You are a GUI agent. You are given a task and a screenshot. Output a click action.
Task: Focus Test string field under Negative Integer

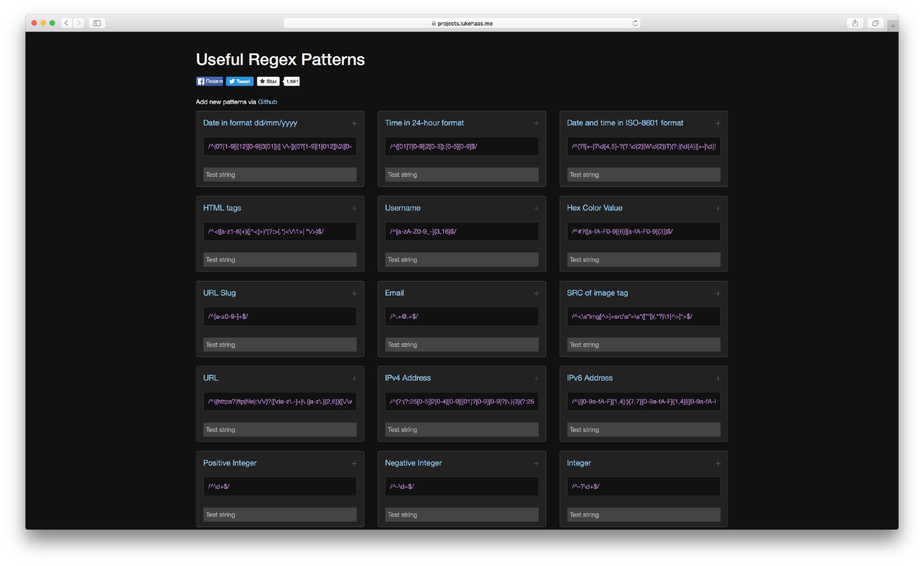tap(462, 515)
